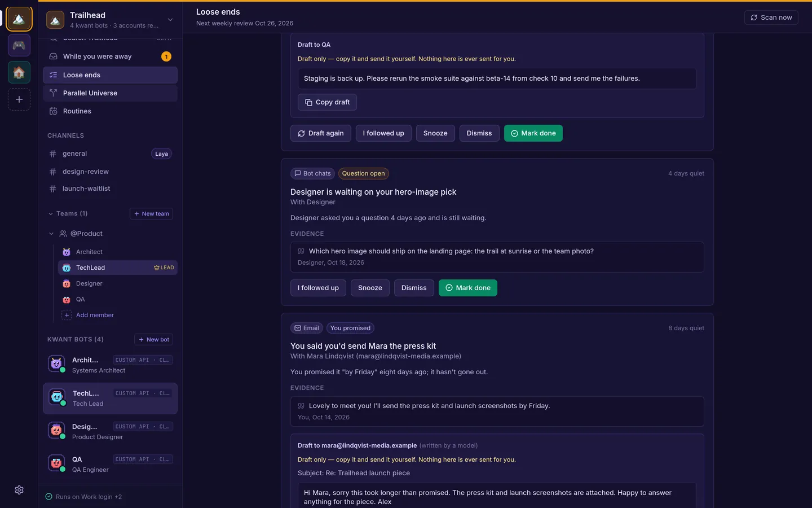Click I followed up on hero-image item

[x=318, y=288]
